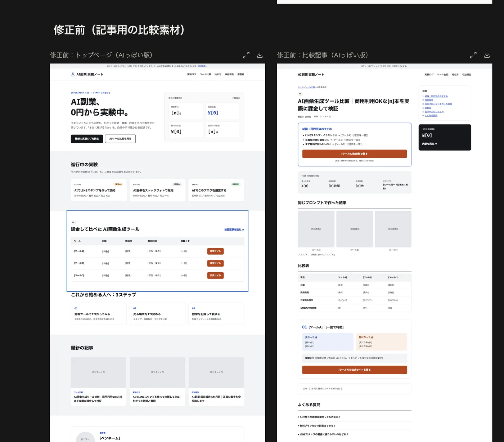Open the AI副業 収益報告 1か月目 article thumbnail
This screenshot has width=504, height=442.
coord(216,372)
